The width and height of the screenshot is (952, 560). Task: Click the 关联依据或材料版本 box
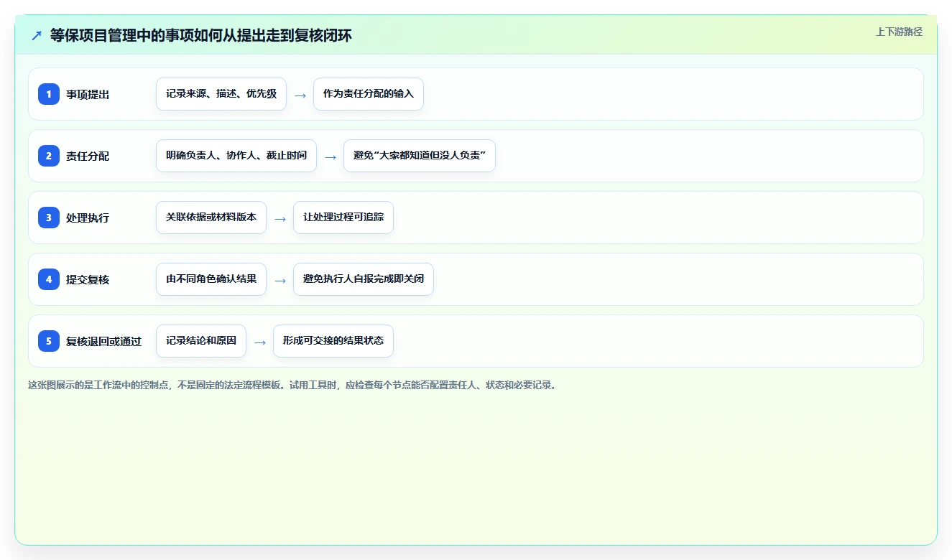click(x=211, y=218)
